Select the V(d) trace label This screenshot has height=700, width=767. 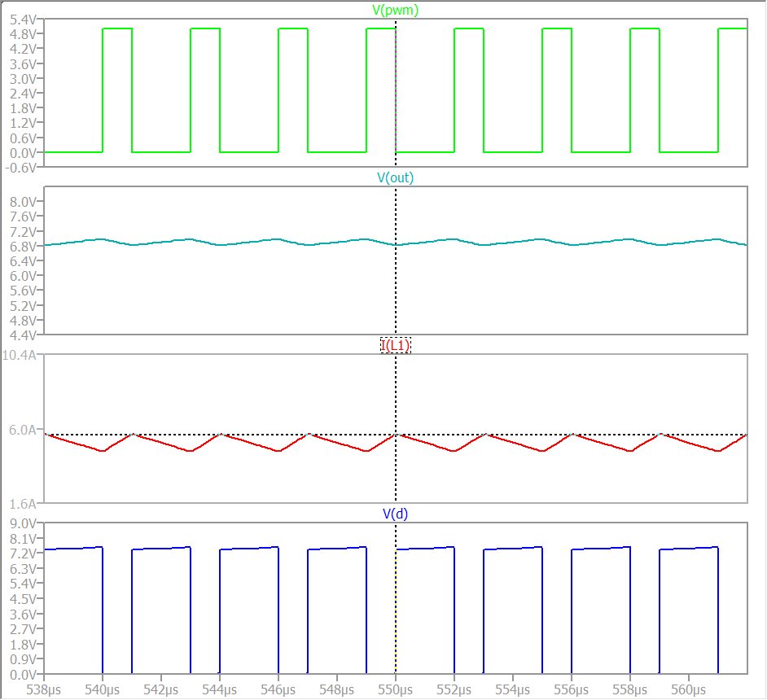tap(395, 514)
